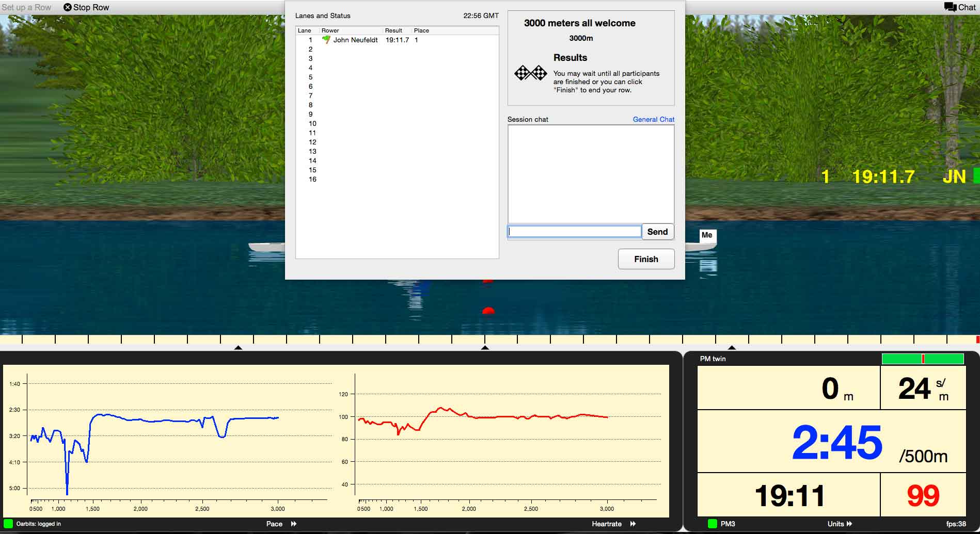
Task: Open the Chat speech bubble icon
Action: 950,7
